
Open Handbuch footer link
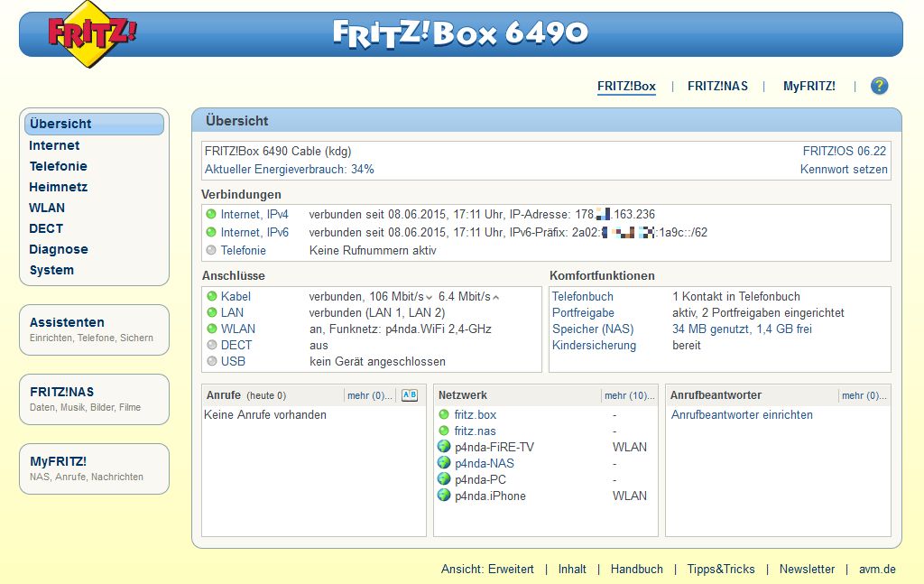point(636,570)
